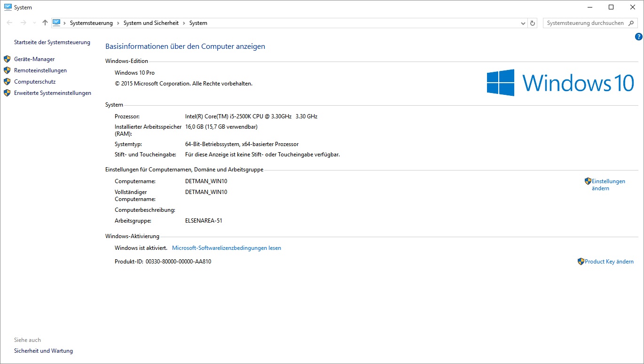This screenshot has width=644, height=364.
Task: Click shield icon beside Computerschutz
Action: (7, 82)
